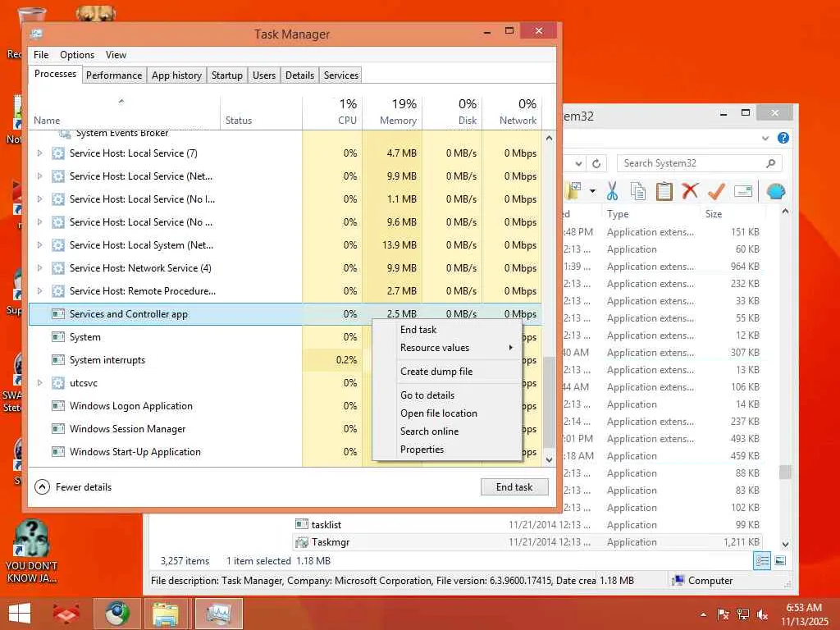
Task: Switch Explorer to details view icon
Action: click(x=762, y=561)
